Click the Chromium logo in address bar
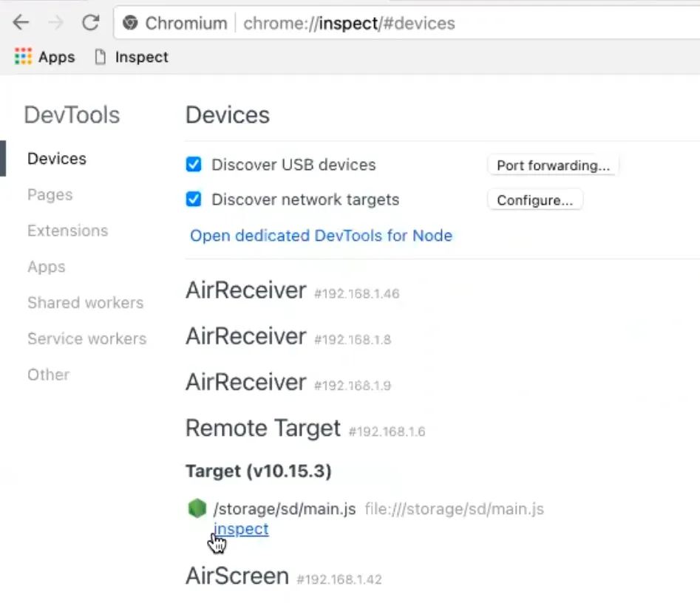700x611 pixels. coord(130,23)
